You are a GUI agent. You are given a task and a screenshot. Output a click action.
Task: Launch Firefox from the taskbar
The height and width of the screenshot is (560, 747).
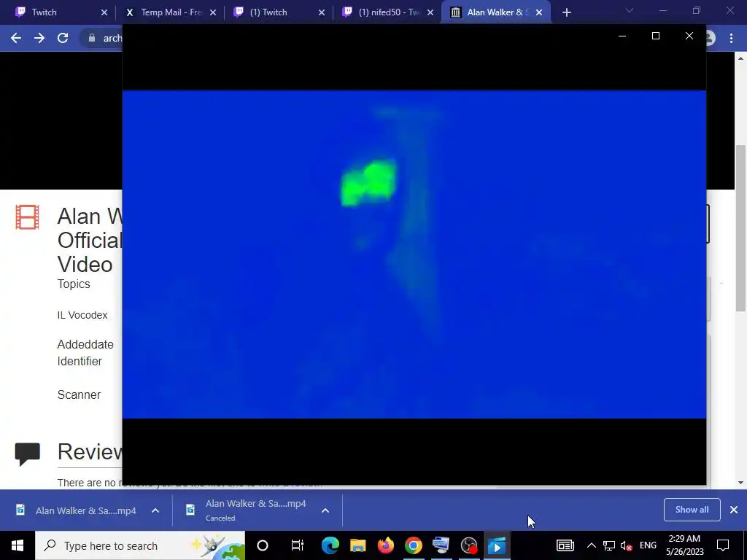(386, 545)
